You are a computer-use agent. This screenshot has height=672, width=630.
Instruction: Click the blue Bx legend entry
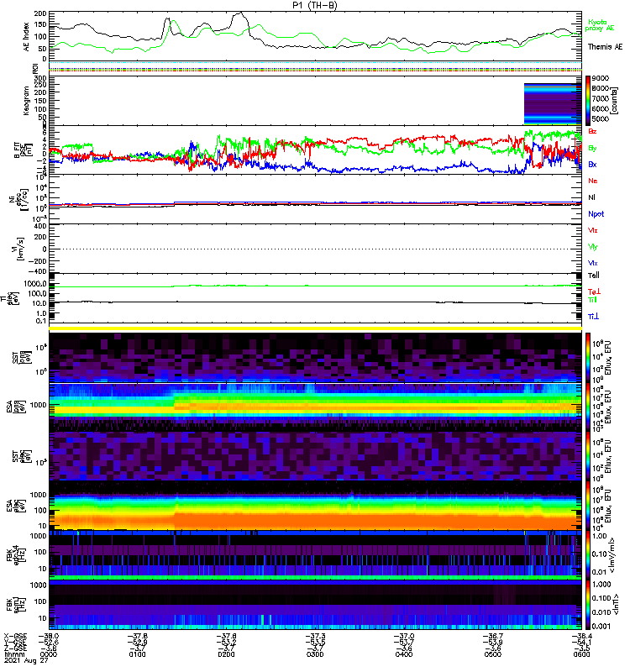[592, 164]
